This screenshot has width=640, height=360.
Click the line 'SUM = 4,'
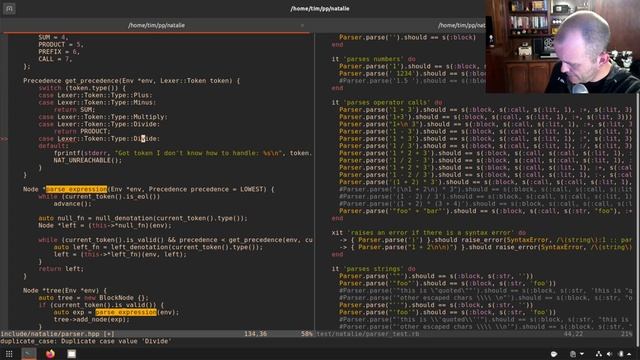[x=53, y=37]
